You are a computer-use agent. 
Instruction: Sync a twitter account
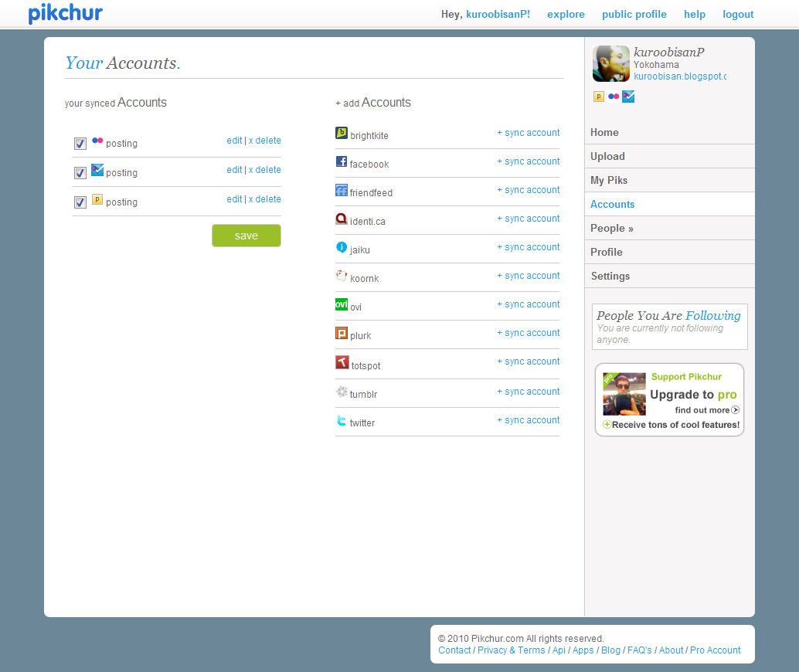pyautogui.click(x=529, y=420)
